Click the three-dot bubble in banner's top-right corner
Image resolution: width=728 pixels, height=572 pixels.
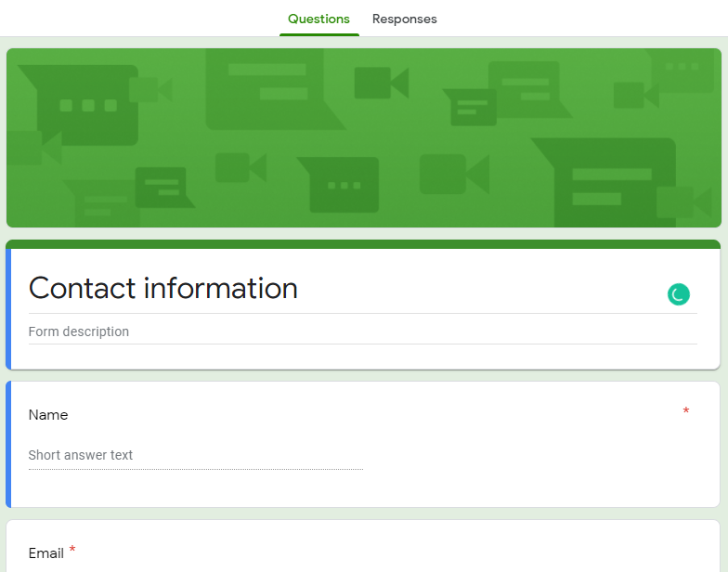pos(684,69)
